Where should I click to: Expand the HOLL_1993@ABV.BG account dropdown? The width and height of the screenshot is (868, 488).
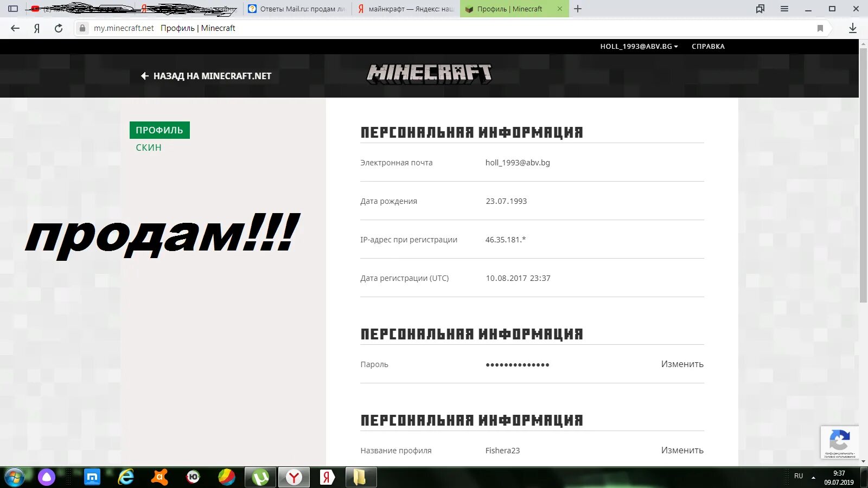[639, 47]
